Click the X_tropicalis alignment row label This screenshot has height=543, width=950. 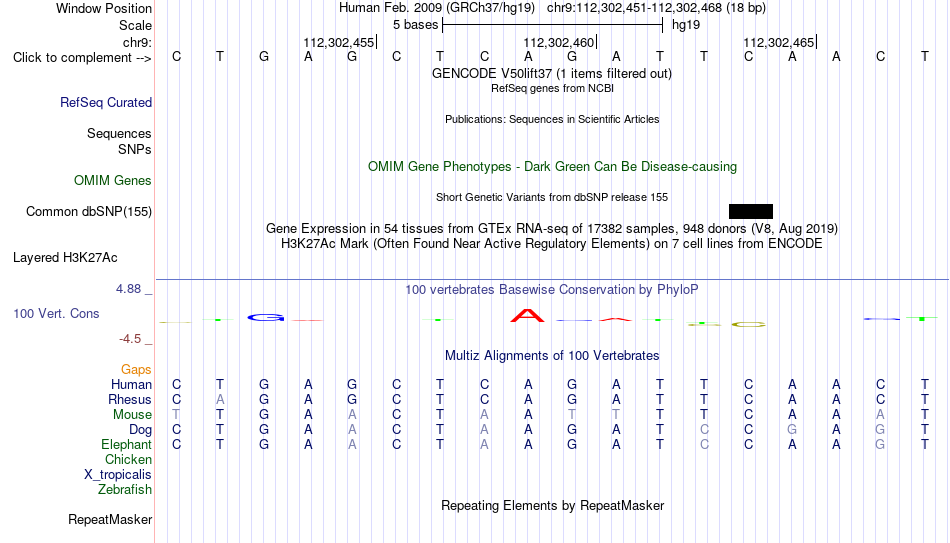pos(118,475)
